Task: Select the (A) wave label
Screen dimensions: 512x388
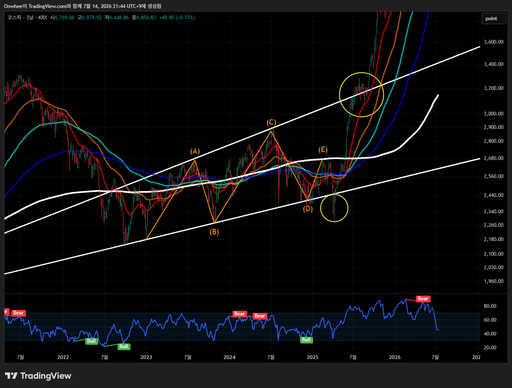Action: [195, 152]
